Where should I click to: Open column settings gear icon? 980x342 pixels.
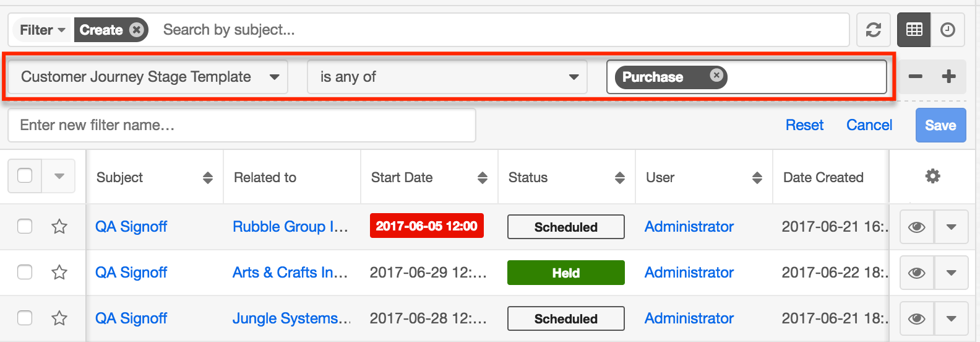(932, 177)
